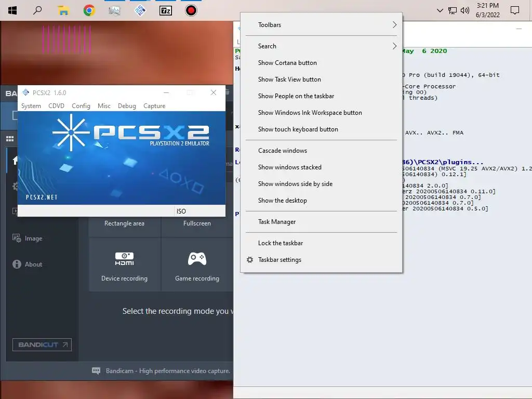Toggle Show Cortana button
This screenshot has height=399, width=532.
pyautogui.click(x=321, y=63)
